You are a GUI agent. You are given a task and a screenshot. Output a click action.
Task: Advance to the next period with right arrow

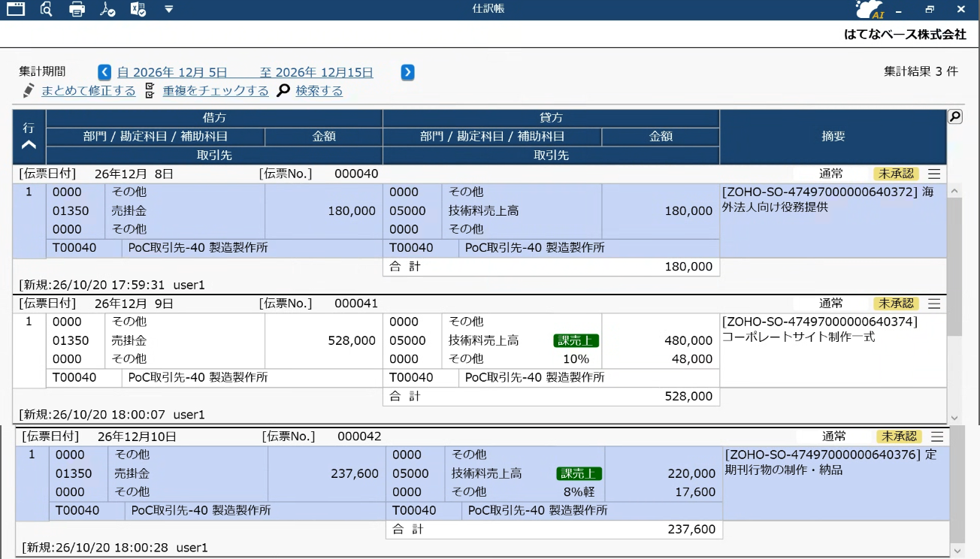407,72
